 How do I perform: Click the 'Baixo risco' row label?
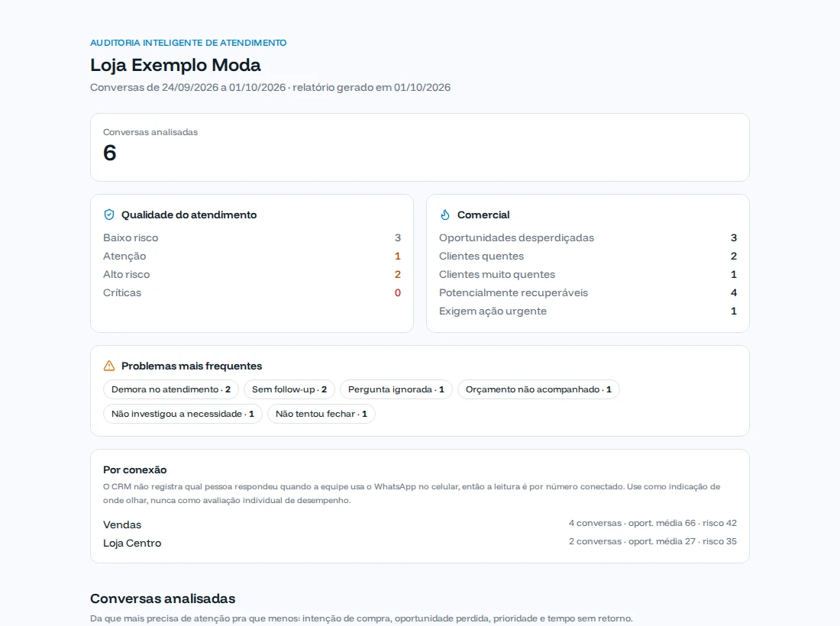coord(131,237)
